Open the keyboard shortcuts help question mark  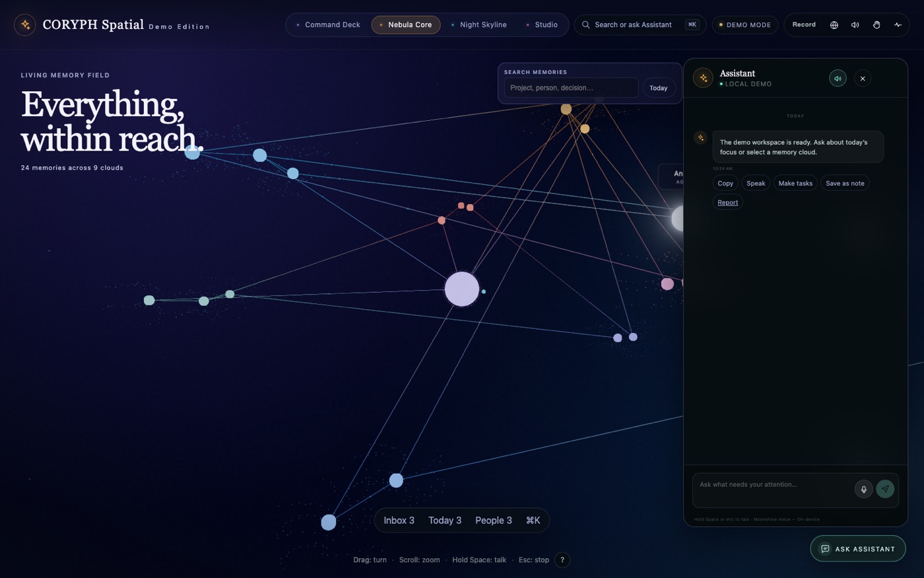point(562,560)
